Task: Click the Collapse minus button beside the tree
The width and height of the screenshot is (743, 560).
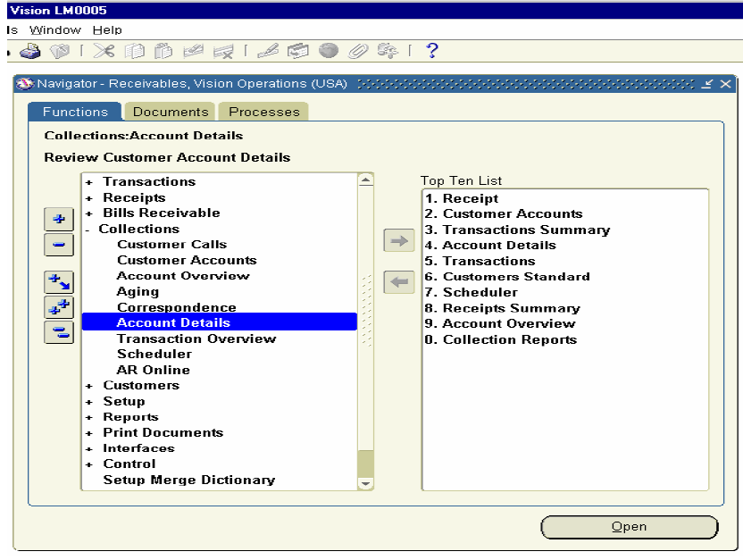Action: click(59, 245)
